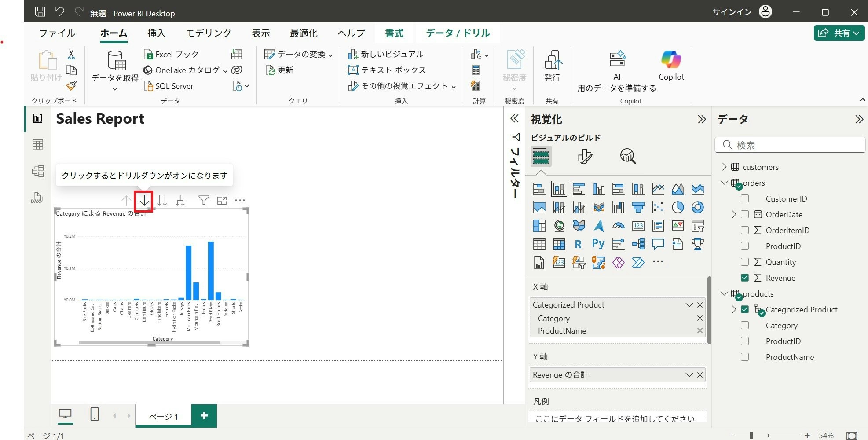Image resolution: width=868 pixels, height=440 pixels.
Task: Collapse the orders table
Action: (x=724, y=183)
